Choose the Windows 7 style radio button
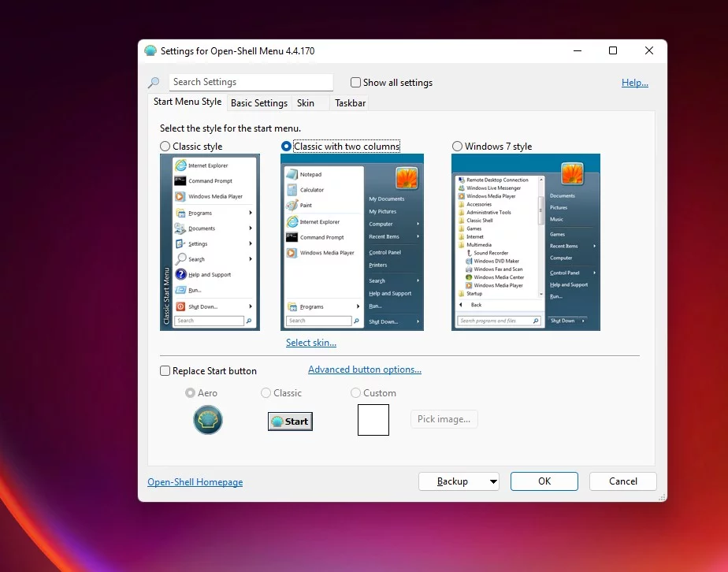This screenshot has width=728, height=572. click(x=457, y=147)
